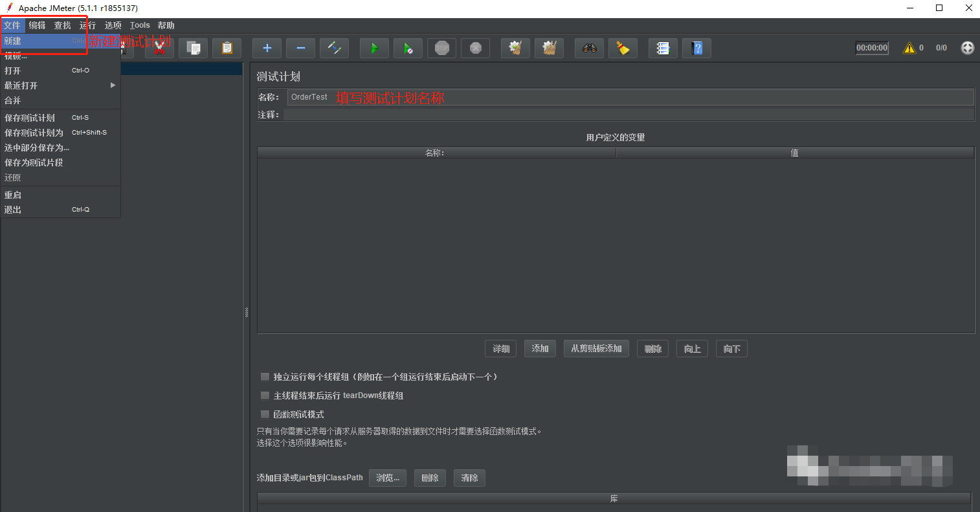Viewport: 980px width, 512px height.
Task: Click the Shutdown round X icon
Action: (x=475, y=48)
